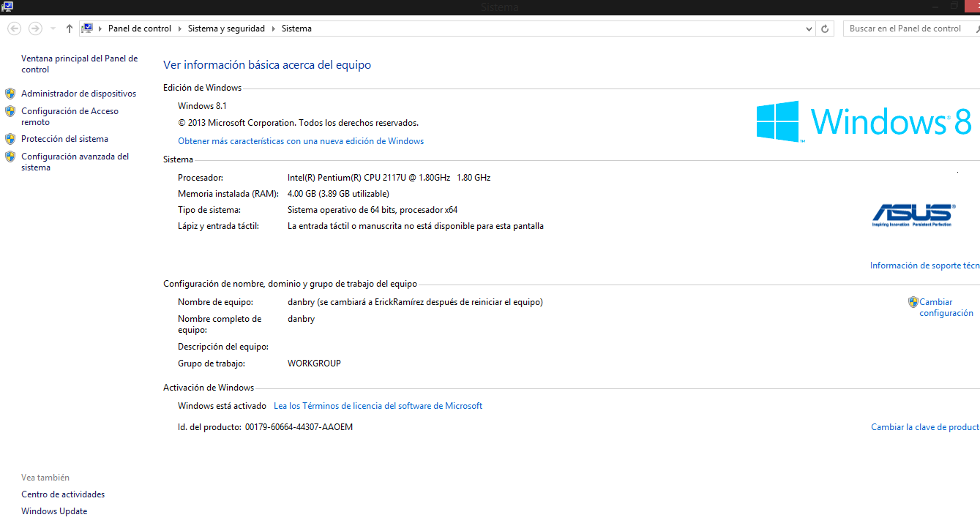Click the back navigation arrow
The height and width of the screenshot is (531, 980).
(14, 29)
